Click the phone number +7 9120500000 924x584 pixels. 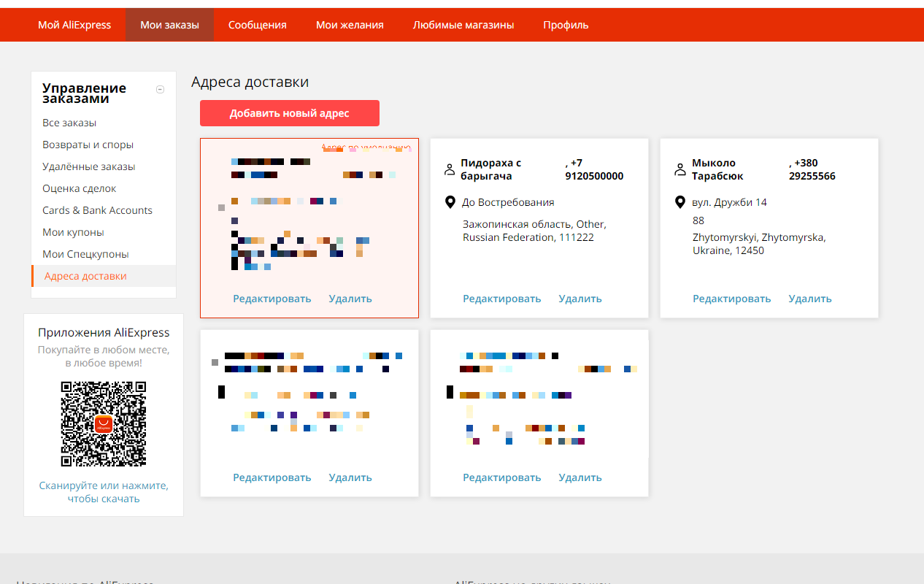point(594,169)
